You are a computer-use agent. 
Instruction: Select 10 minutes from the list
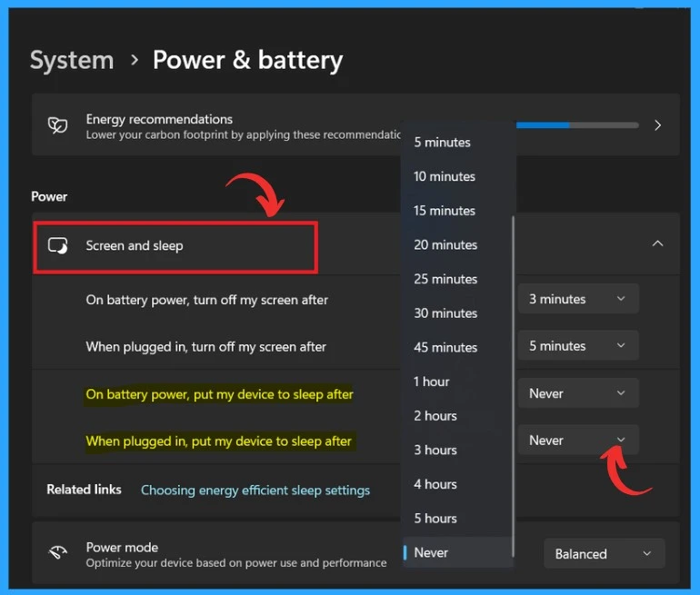(456, 176)
